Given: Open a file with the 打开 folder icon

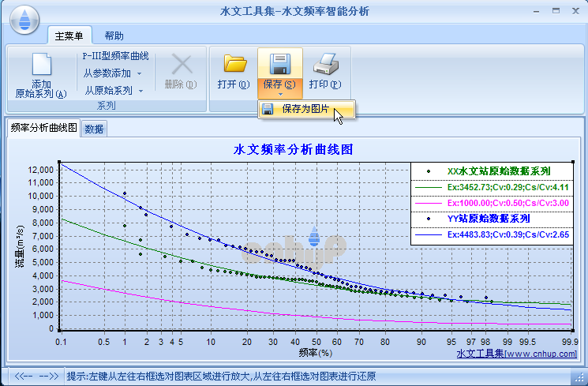Looking at the screenshot, I should click(x=234, y=63).
